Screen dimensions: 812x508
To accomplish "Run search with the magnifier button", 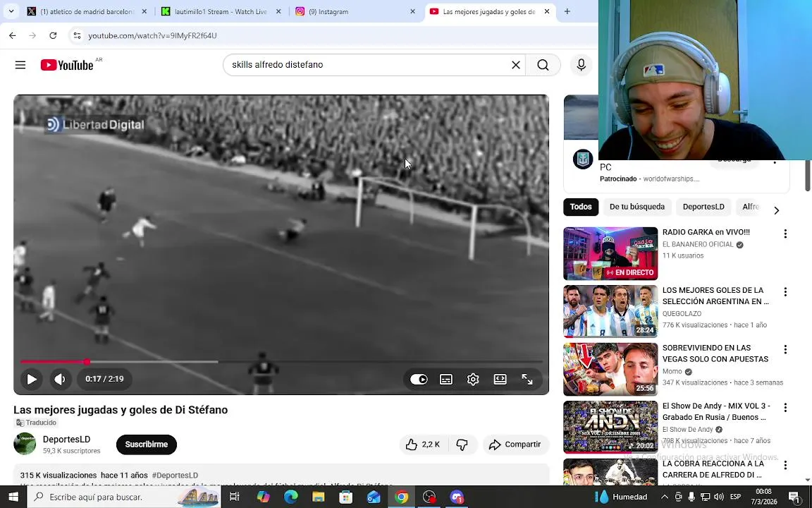I will (x=543, y=65).
